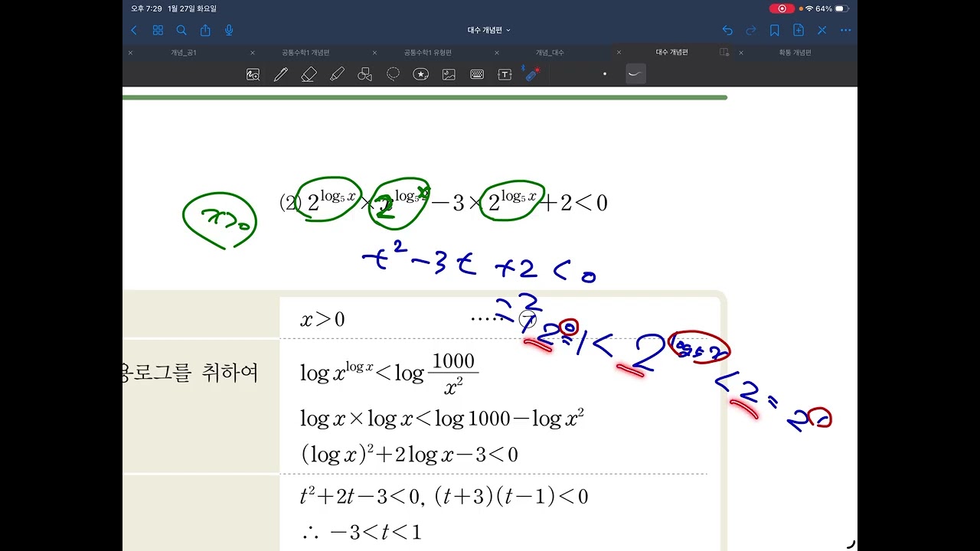Open the keyboard typing tool
Viewport: 980px width, 551px height.
477,74
